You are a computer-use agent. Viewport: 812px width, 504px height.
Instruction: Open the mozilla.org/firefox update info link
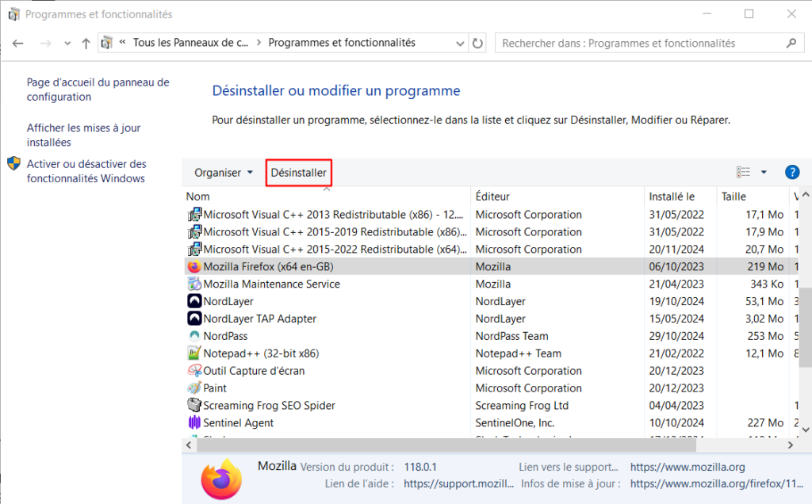[717, 484]
